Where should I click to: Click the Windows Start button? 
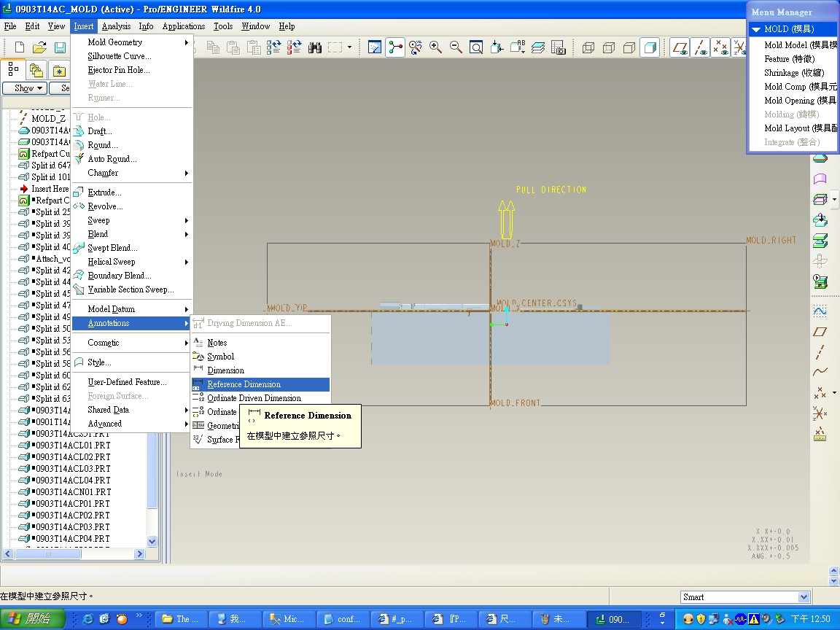pos(33,619)
